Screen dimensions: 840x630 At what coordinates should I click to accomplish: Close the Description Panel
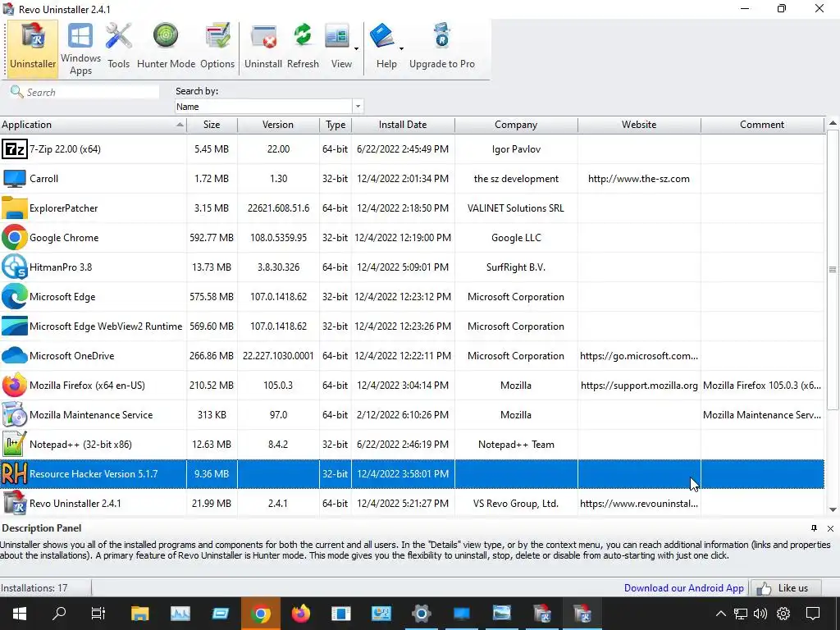tap(830, 528)
